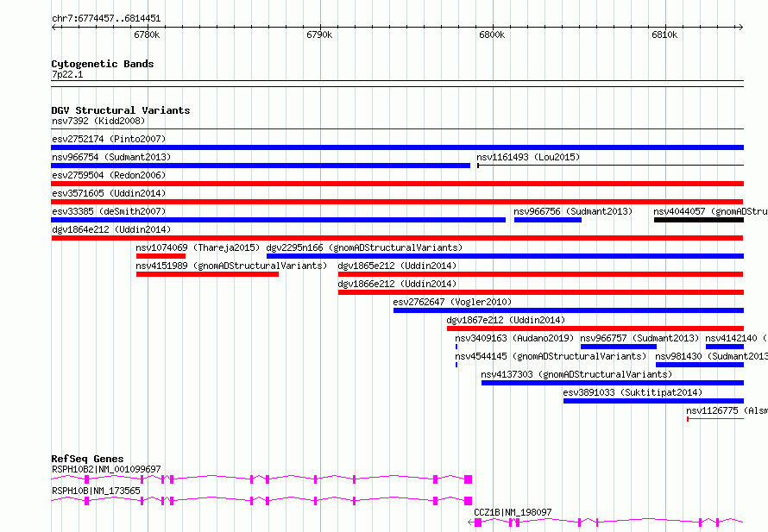Select the nsv966757 (Sudmant2013) blue bar
This screenshot has height=532, width=768.
[618, 347]
